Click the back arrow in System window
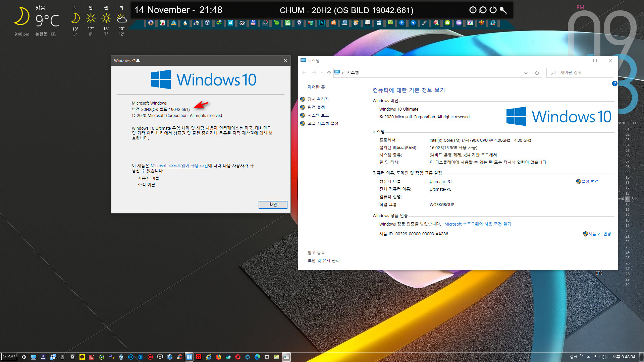The width and height of the screenshot is (644, 362). 304,73
